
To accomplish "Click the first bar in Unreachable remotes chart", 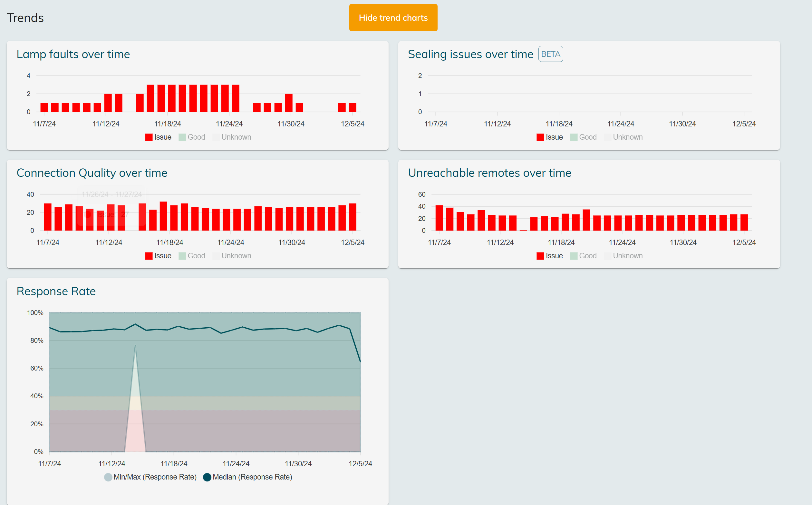I will point(439,218).
